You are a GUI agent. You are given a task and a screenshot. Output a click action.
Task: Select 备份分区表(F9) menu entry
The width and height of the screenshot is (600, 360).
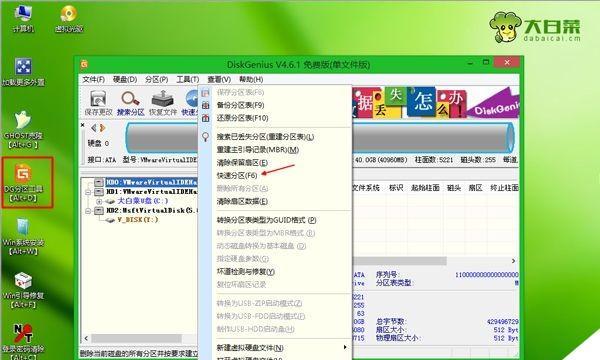pos(240,105)
